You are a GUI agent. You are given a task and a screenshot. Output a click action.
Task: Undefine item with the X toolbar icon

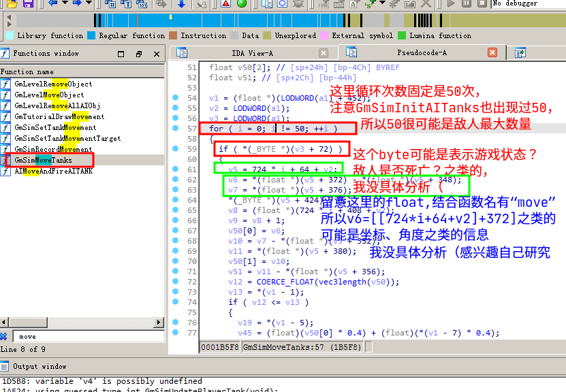coord(426,3)
